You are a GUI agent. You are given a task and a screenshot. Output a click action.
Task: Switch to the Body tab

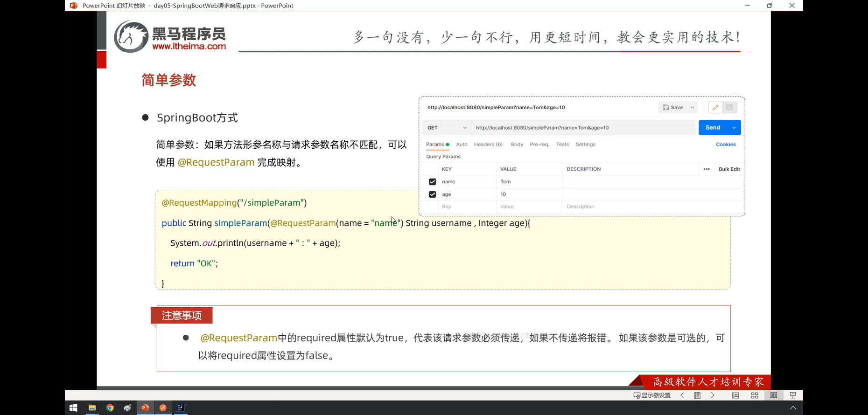pyautogui.click(x=517, y=145)
